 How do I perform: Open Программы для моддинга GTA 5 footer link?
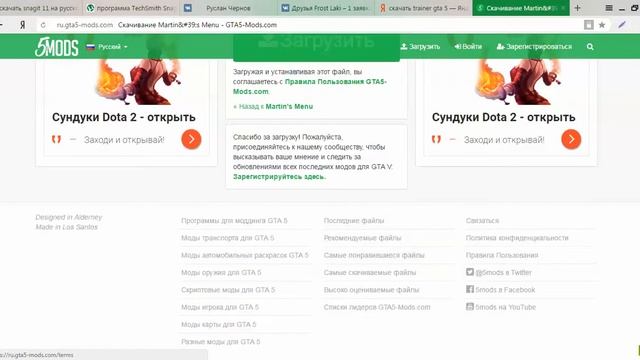pyautogui.click(x=234, y=220)
